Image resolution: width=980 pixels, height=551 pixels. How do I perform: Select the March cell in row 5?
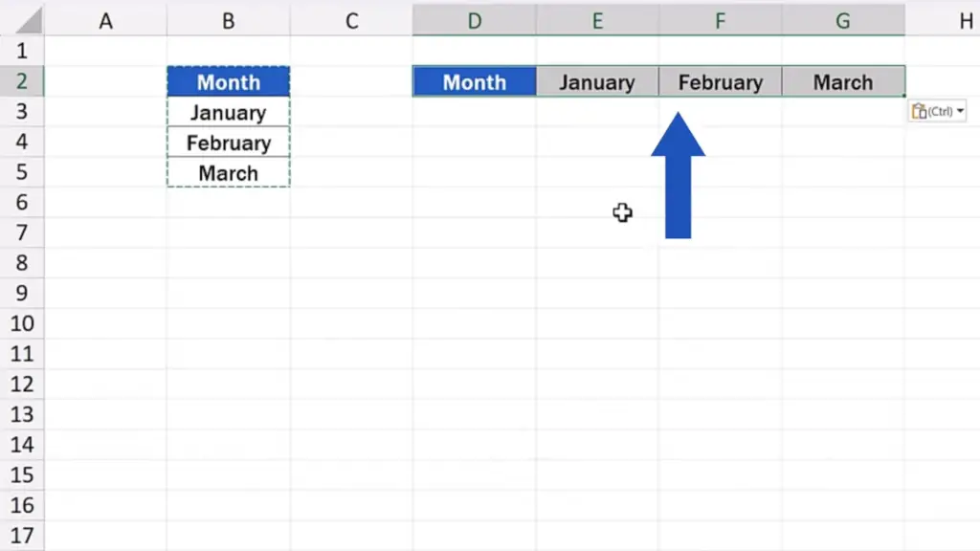[228, 172]
